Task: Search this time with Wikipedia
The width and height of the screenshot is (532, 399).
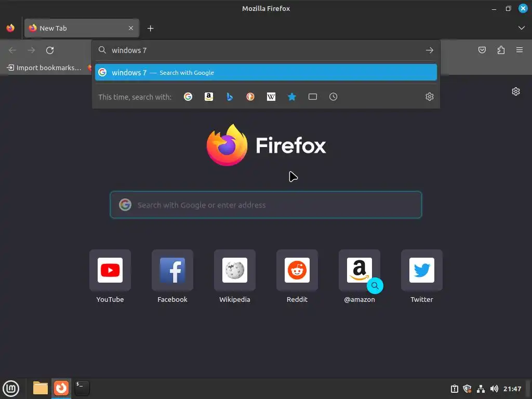Action: coord(271,97)
